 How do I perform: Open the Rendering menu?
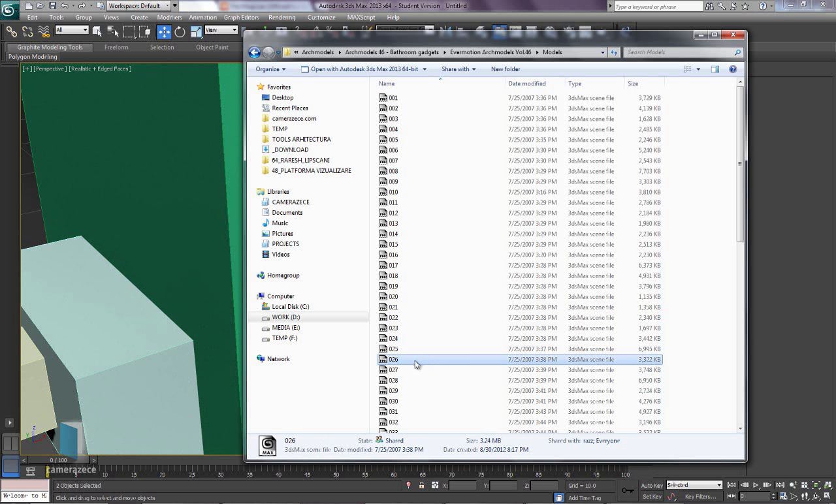click(x=282, y=18)
